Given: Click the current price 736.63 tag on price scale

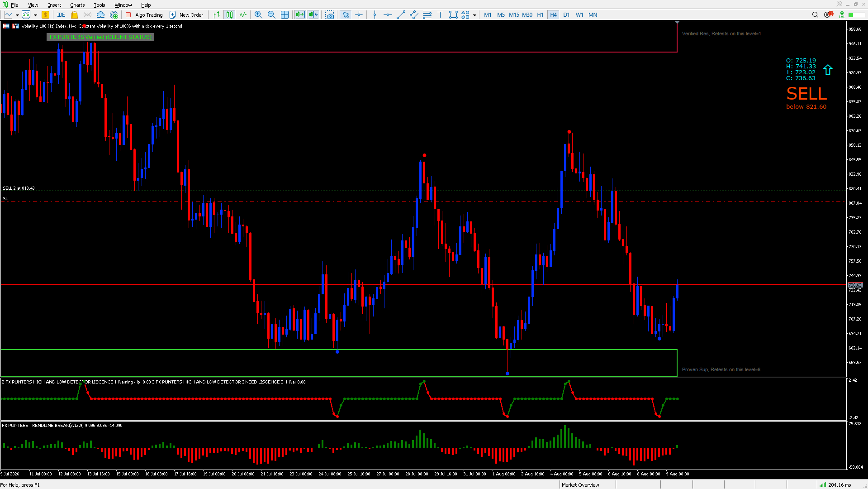Looking at the screenshot, I should [855, 285].
